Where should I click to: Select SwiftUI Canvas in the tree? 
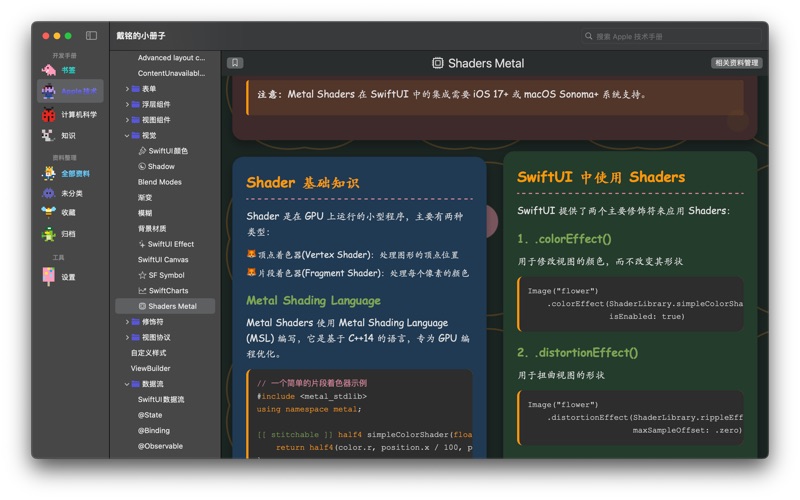[162, 260]
